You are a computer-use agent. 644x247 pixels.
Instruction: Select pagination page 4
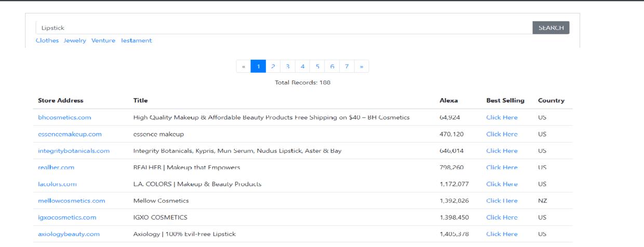click(303, 67)
